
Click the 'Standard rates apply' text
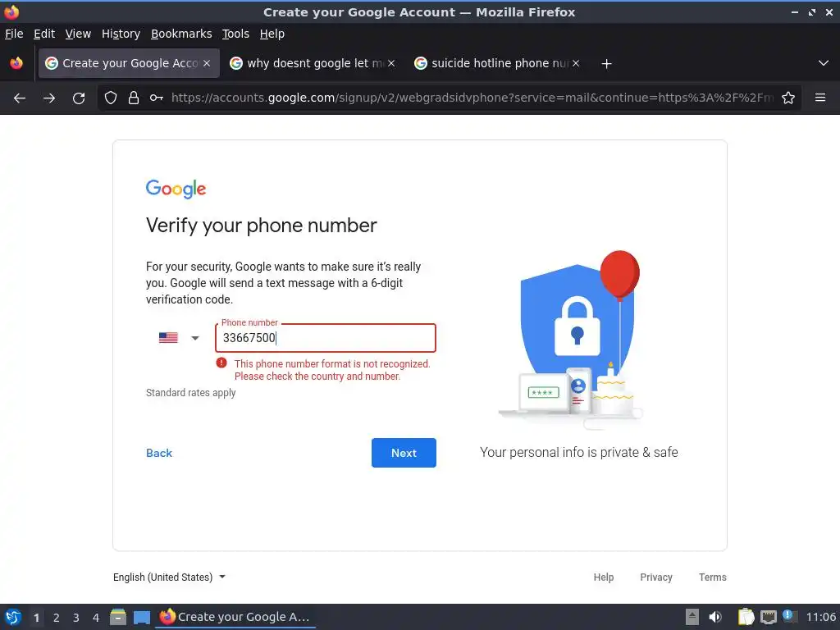pos(190,393)
